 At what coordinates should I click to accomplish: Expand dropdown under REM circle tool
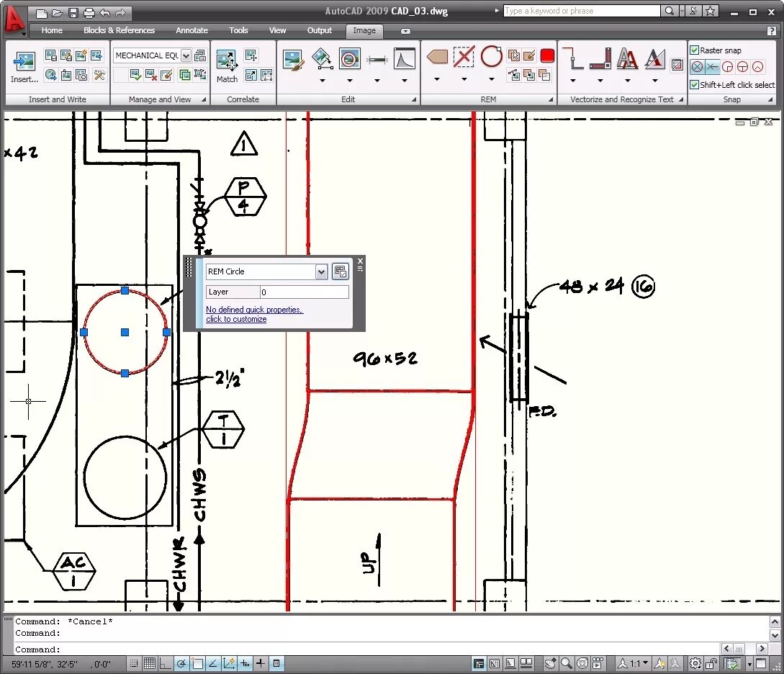(x=492, y=79)
